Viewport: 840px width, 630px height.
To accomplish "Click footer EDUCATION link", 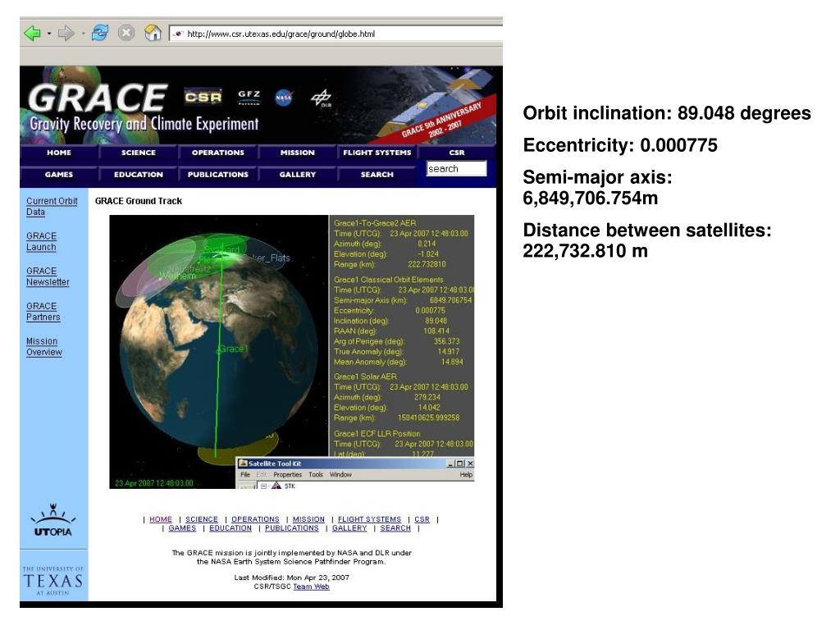I will (231, 527).
